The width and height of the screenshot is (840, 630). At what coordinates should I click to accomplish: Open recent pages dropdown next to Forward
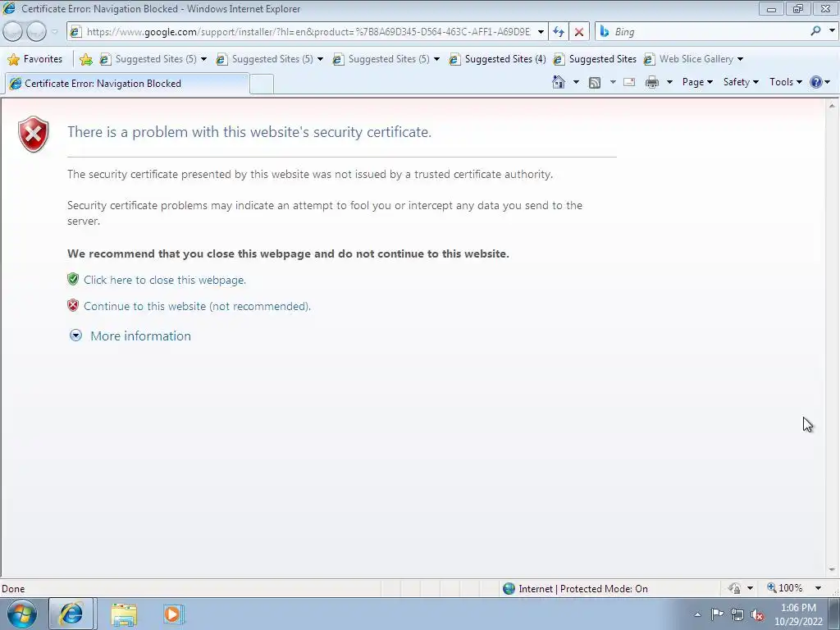55,32
